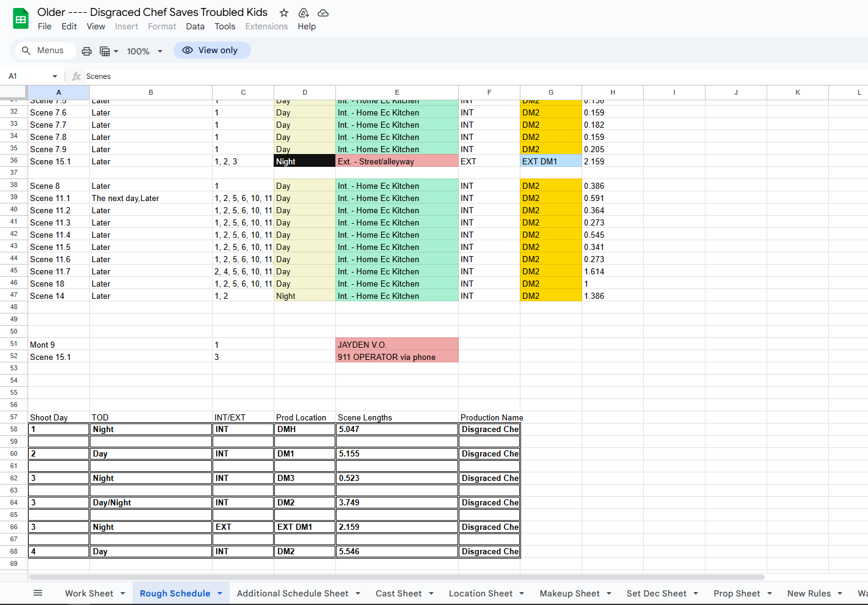This screenshot has width=868, height=605.
Task: Expand the Name box dropdown arrow
Action: [x=55, y=76]
